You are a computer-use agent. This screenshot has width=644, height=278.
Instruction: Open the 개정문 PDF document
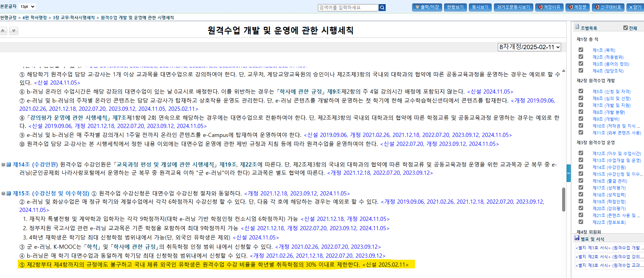(577, 7)
